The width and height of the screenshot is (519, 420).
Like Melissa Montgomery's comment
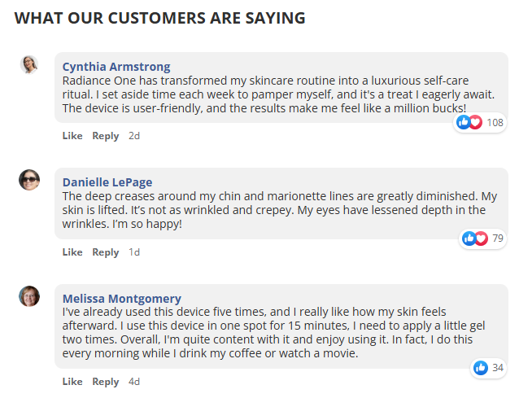72,382
